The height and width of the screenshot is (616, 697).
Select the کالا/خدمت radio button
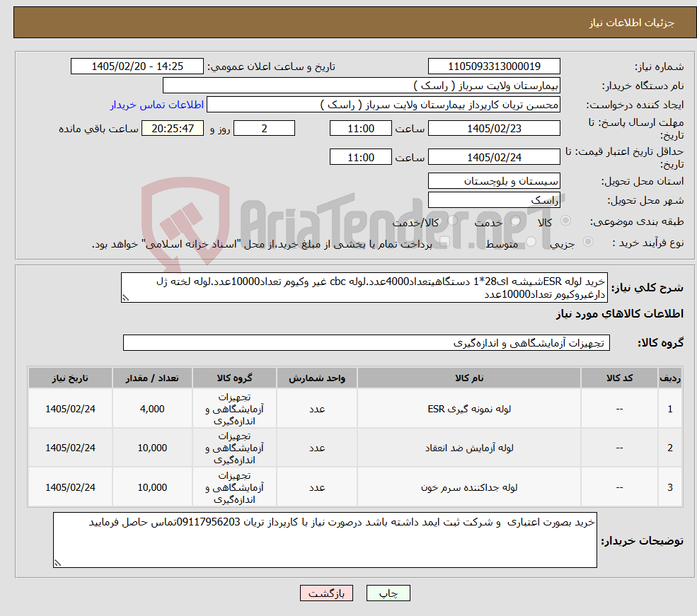(x=452, y=221)
